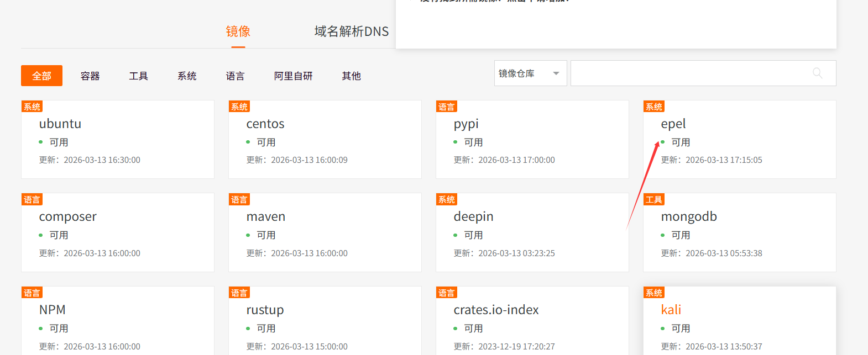Click the green status dot on centos
The image size is (868, 355).
pyautogui.click(x=248, y=142)
